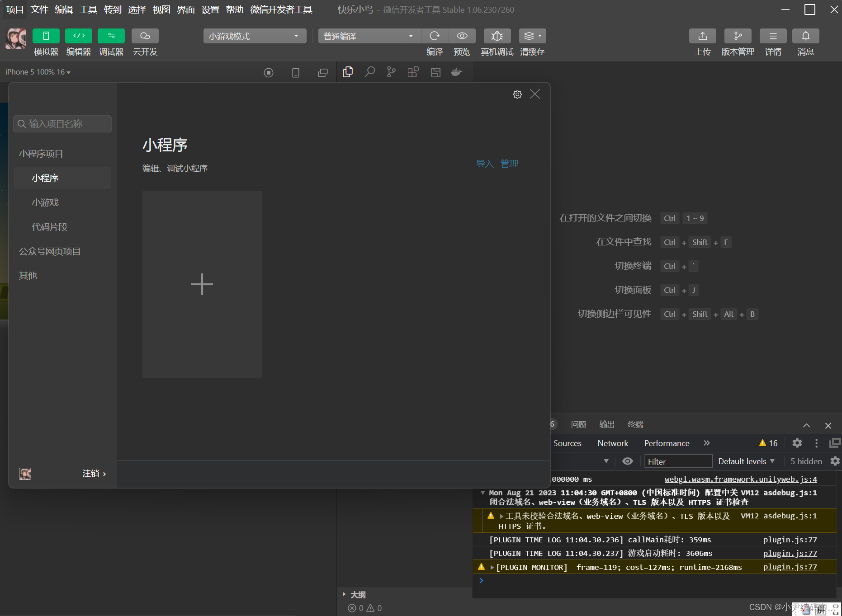Click the 管理 manage link
The image size is (842, 616).
pos(509,164)
